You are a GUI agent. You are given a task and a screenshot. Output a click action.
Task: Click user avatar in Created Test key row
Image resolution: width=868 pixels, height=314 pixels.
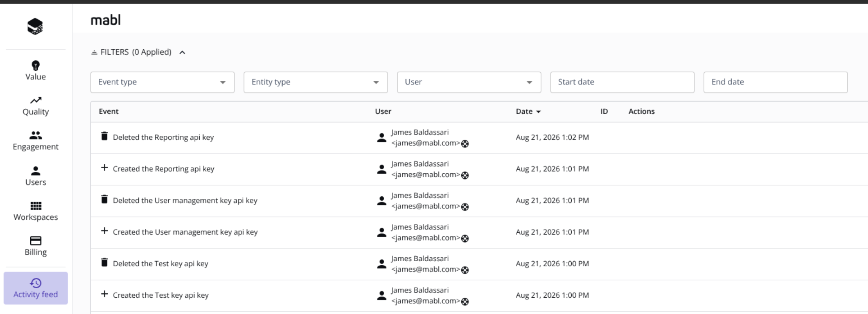pos(381,296)
